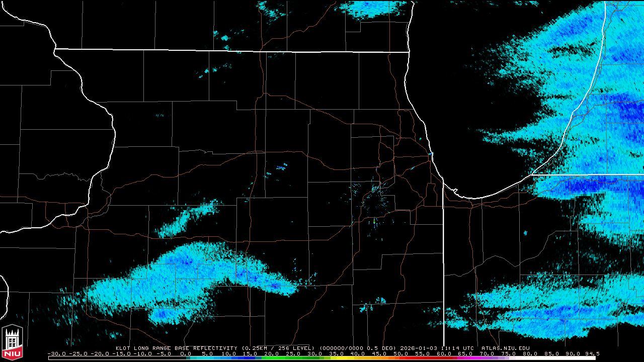
Task: Click the 94.5 scale label
Action: click(592, 354)
